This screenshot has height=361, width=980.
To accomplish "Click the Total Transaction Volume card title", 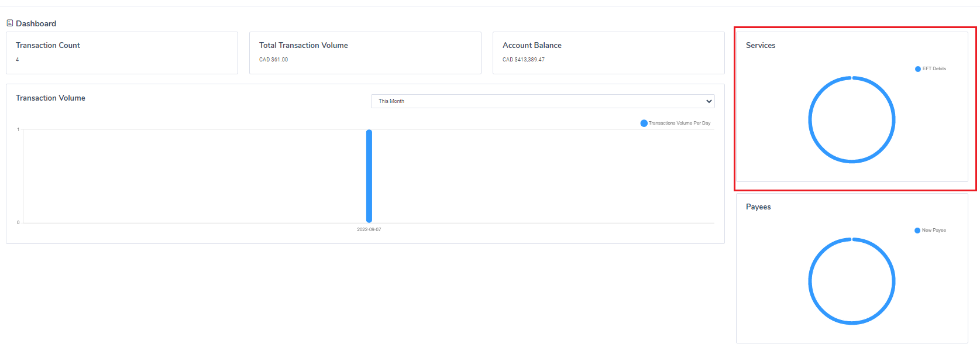I will coord(303,46).
